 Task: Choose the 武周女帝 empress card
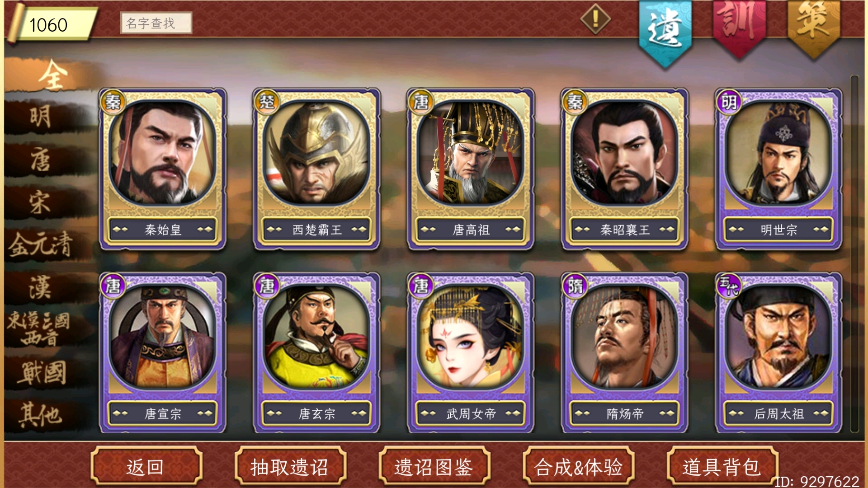click(x=471, y=352)
